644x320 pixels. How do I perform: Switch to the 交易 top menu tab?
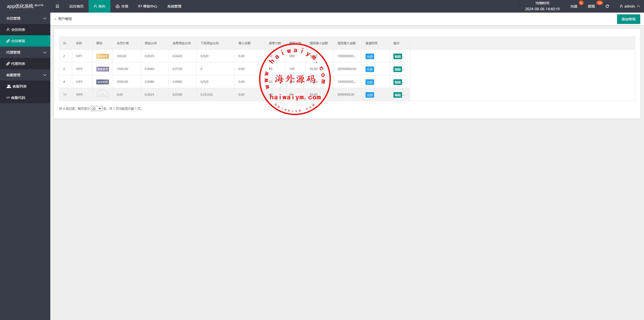click(x=122, y=6)
